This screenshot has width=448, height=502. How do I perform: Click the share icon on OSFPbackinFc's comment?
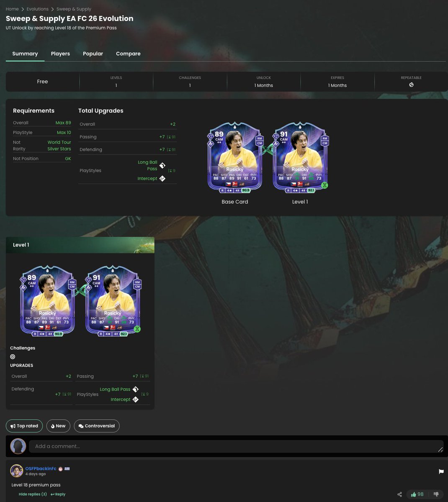coord(399,494)
